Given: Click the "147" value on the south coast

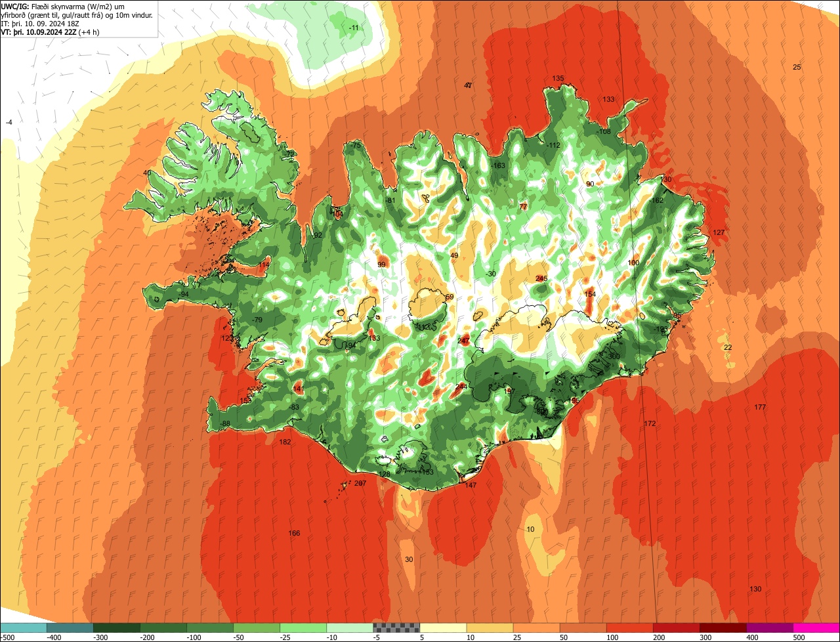Looking at the screenshot, I should click(471, 485).
